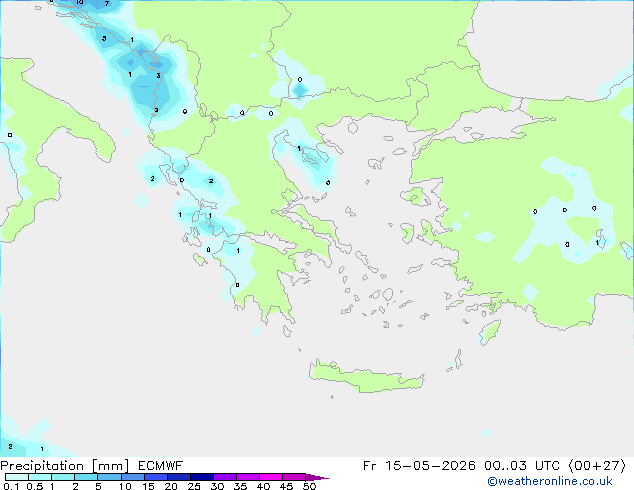Click the '7' precipitation value on map

(x=107, y=4)
